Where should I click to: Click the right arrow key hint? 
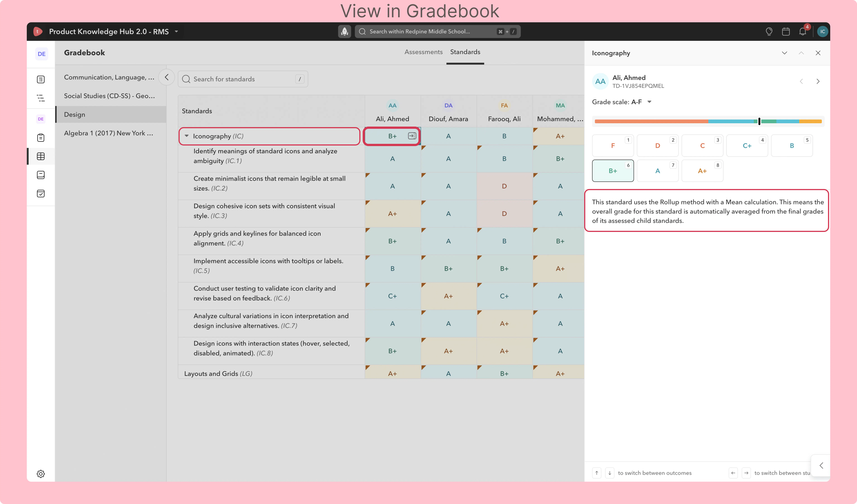tap(746, 473)
